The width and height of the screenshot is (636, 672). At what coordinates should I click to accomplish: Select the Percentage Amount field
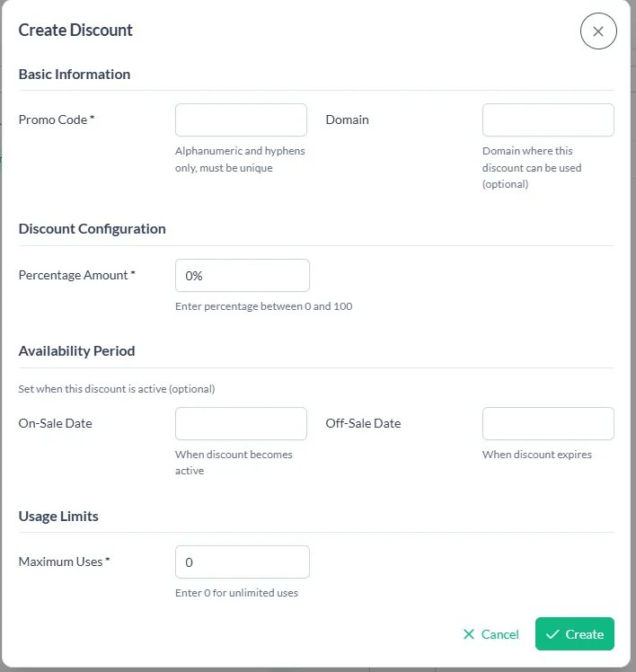coord(243,276)
